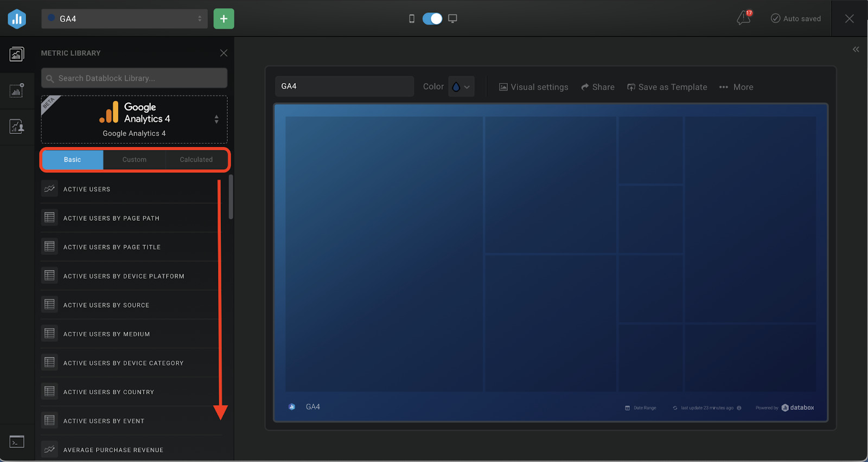Open the GA4 dashboard dropdown at top
The image size is (868, 462).
click(x=124, y=18)
